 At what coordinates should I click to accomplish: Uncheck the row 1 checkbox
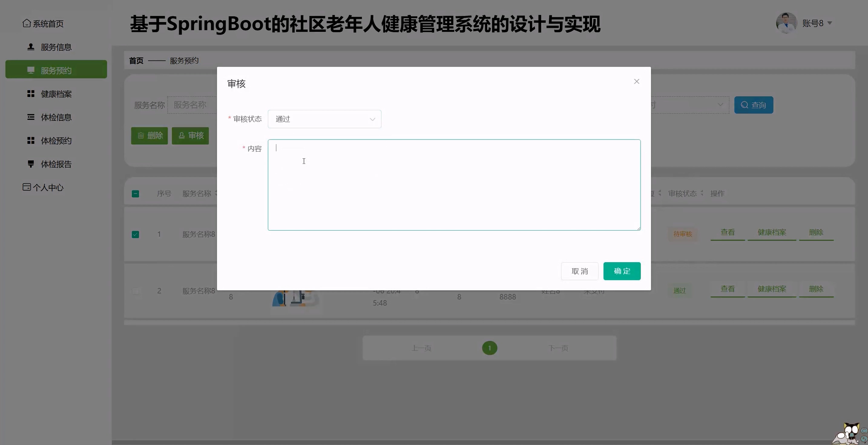[136, 234]
